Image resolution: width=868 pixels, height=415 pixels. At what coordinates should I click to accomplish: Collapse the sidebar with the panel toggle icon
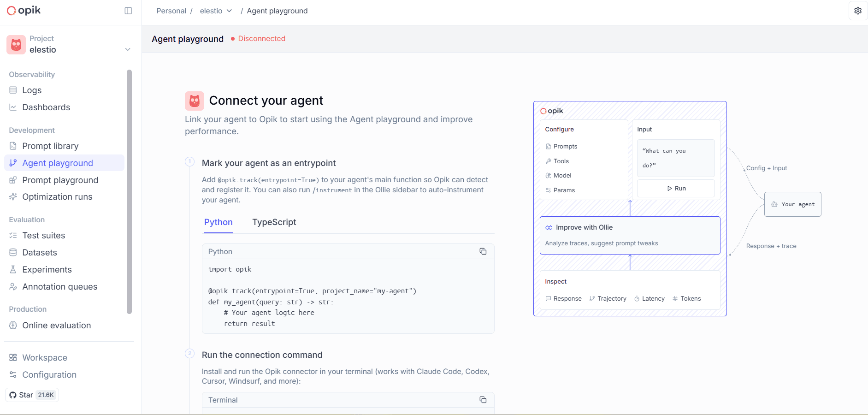click(x=128, y=11)
